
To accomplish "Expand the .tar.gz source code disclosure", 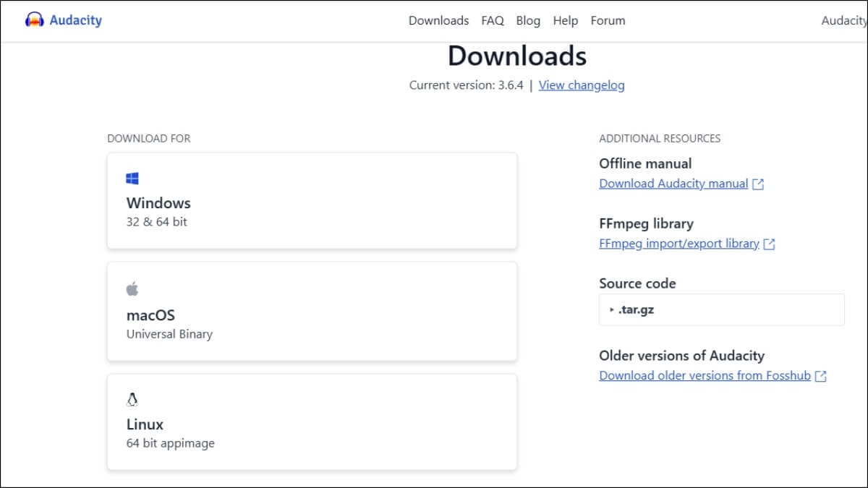I will (x=721, y=309).
